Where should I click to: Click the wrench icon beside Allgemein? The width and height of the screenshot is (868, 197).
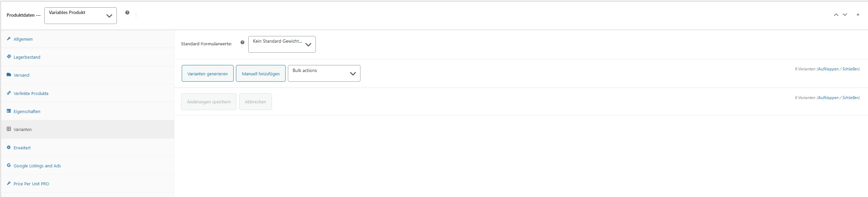point(9,39)
